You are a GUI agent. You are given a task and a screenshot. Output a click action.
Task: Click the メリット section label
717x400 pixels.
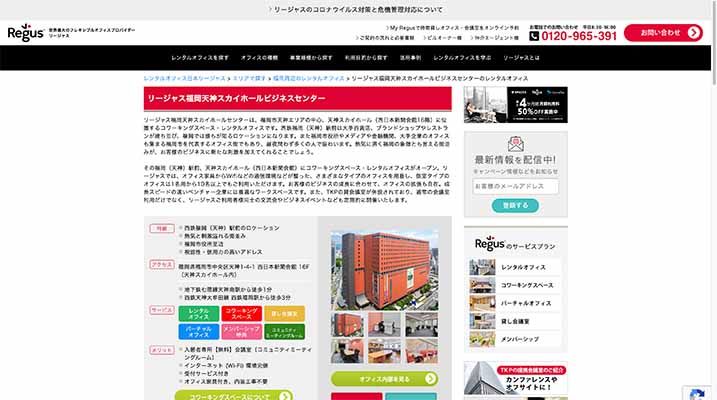click(x=162, y=350)
